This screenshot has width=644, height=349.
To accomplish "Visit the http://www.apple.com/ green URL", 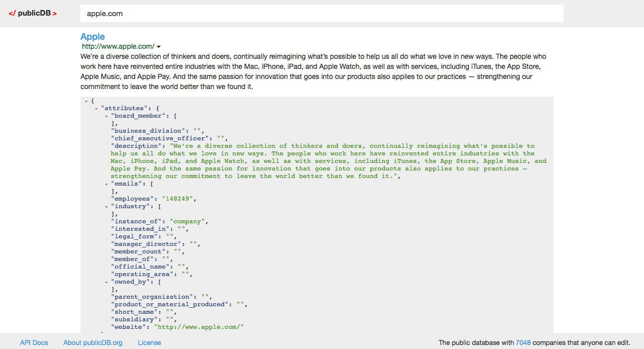I will click(x=118, y=46).
